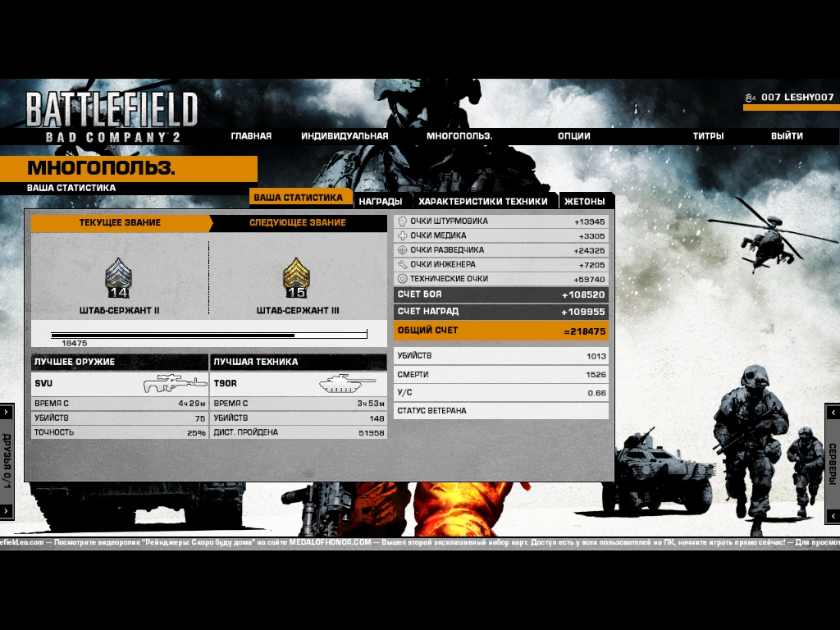Image resolution: width=840 pixels, height=630 pixels.
Task: Click the T90R tank icon
Action: 347,383
